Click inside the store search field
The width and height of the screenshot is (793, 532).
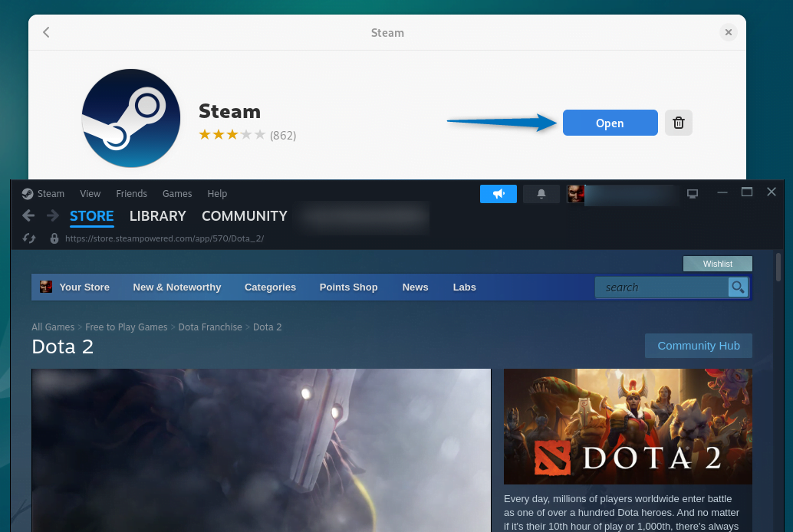[660, 287]
